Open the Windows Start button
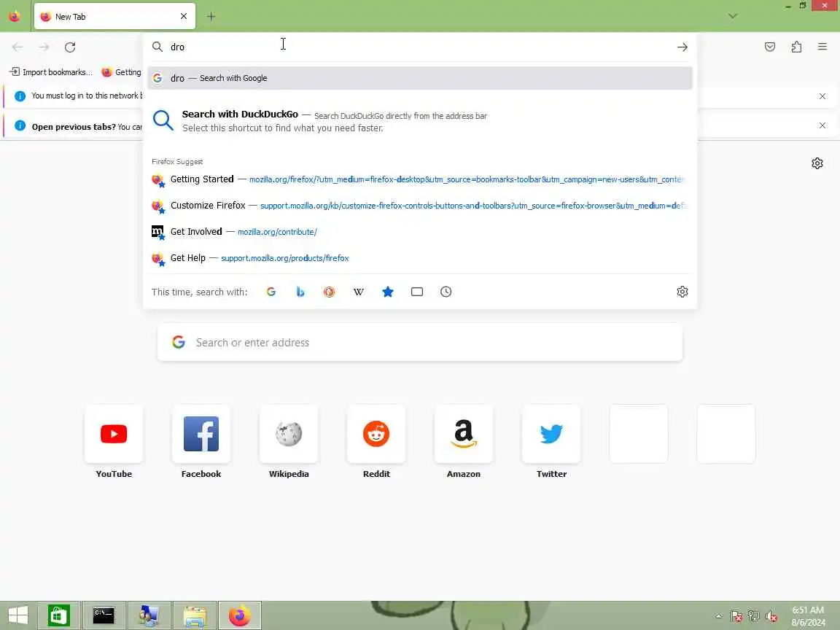This screenshot has width=840, height=630. 17,615
